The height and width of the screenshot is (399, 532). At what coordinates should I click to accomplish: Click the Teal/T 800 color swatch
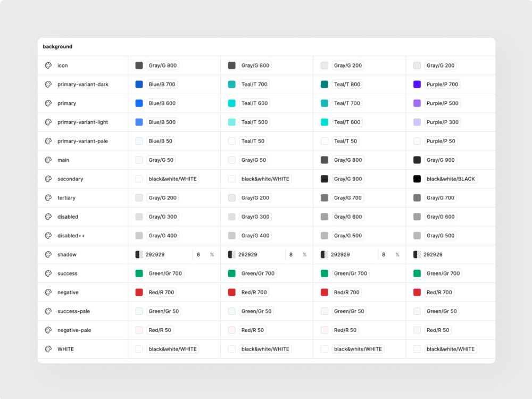tap(325, 85)
